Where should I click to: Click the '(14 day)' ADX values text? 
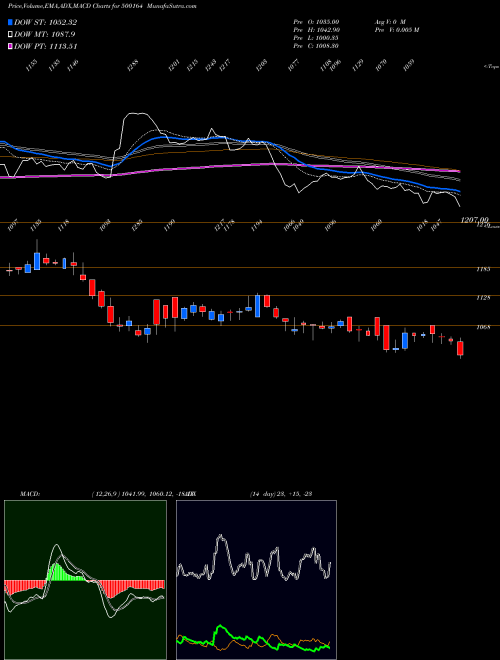pos(281,494)
